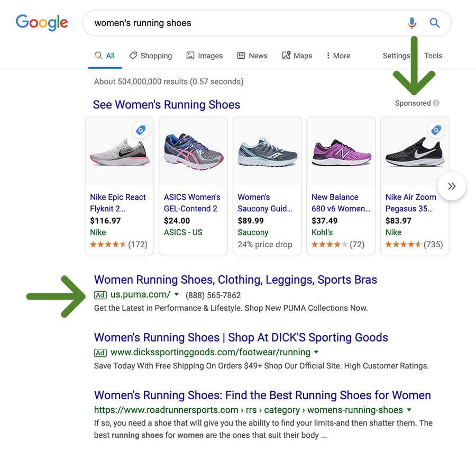This screenshot has height=450, width=476.
Task: Click Kohl's seller name
Action: [x=322, y=232]
